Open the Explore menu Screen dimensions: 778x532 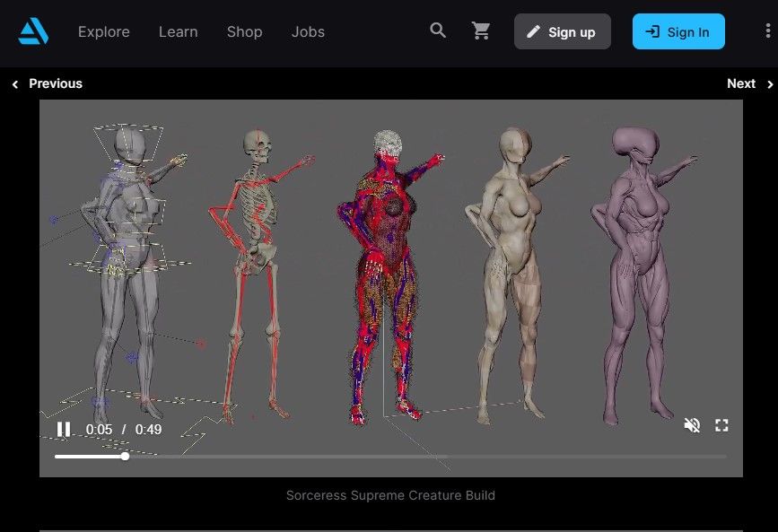[104, 31]
